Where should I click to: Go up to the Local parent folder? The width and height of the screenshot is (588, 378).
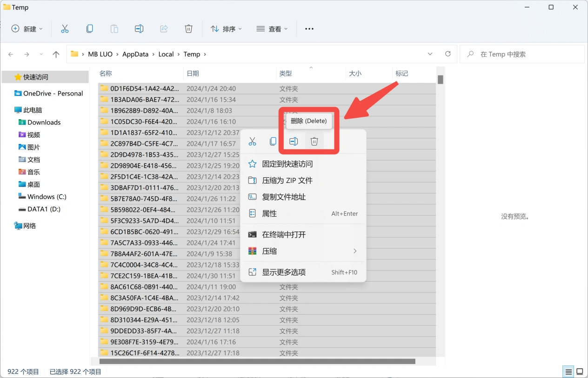click(x=56, y=54)
